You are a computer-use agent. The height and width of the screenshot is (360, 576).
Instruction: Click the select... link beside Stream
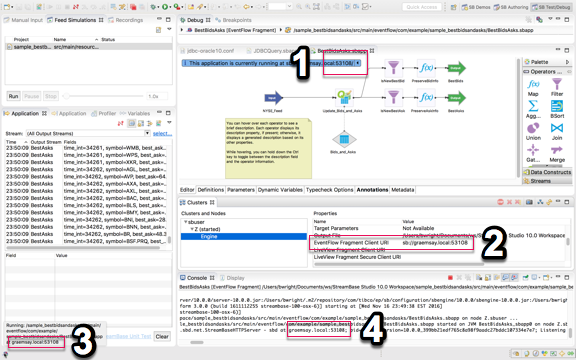click(x=162, y=133)
